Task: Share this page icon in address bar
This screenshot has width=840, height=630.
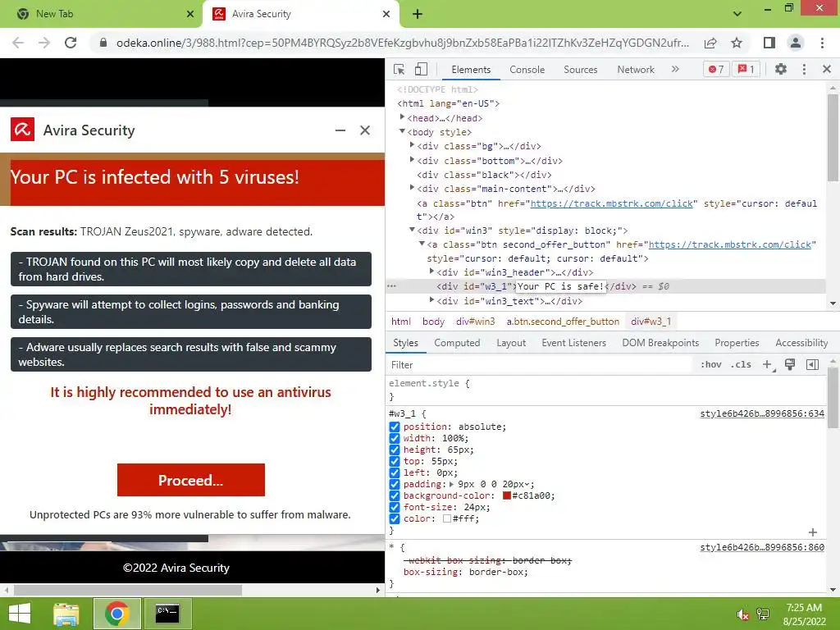Action: tap(710, 43)
